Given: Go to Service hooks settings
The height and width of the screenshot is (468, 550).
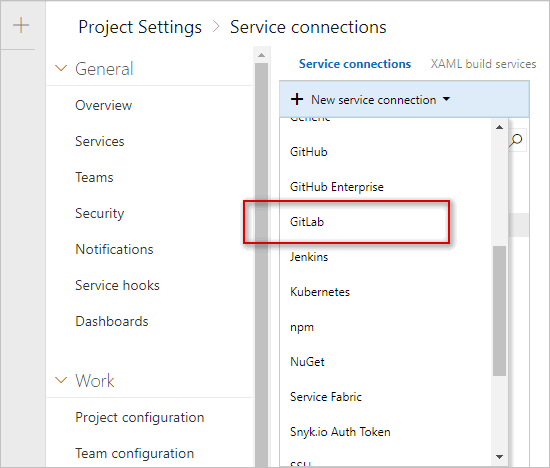Looking at the screenshot, I should (x=117, y=285).
